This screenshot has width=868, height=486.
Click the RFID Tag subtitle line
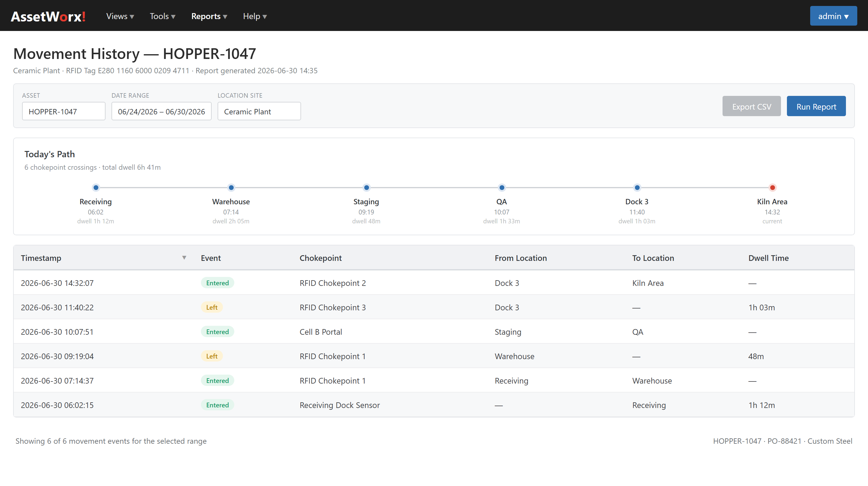coord(165,71)
